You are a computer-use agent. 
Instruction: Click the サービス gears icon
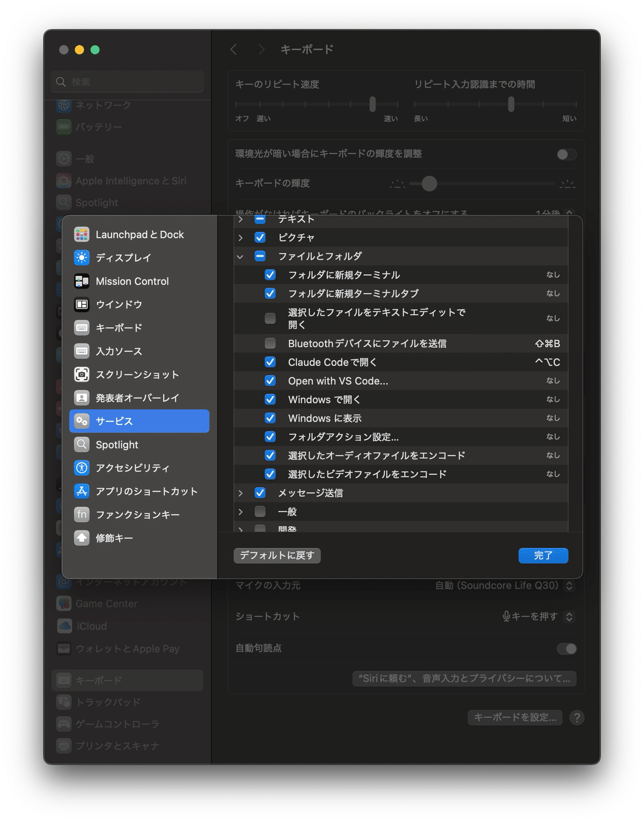82,421
